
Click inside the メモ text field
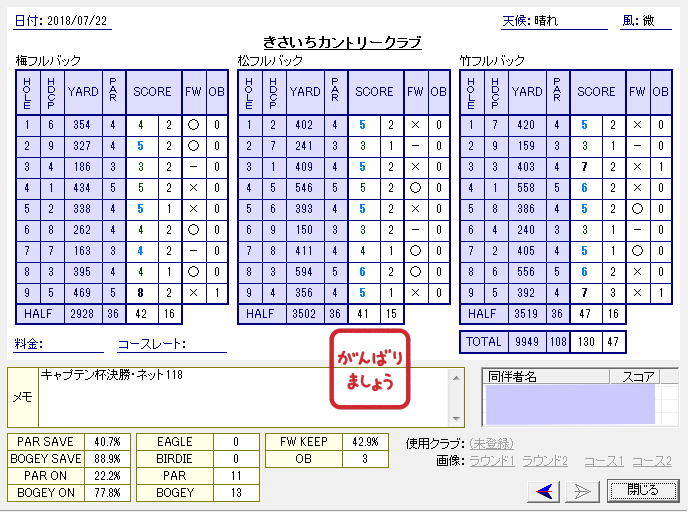(x=244, y=397)
